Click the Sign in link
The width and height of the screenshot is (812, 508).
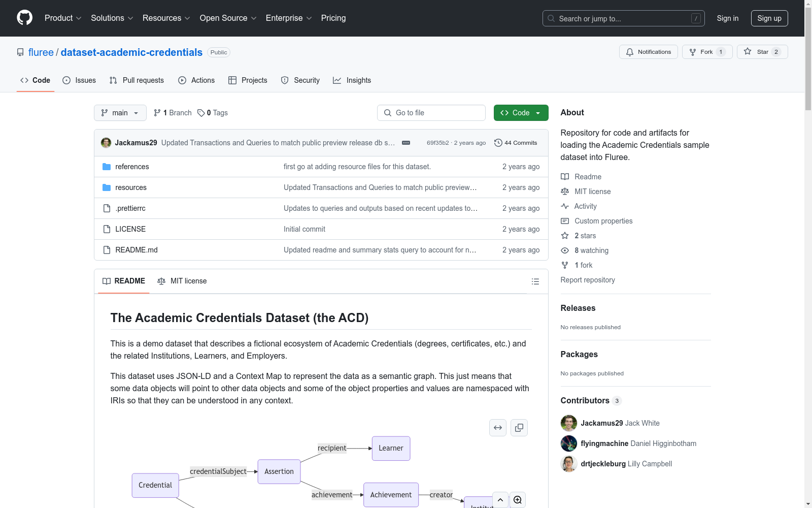tap(727, 18)
